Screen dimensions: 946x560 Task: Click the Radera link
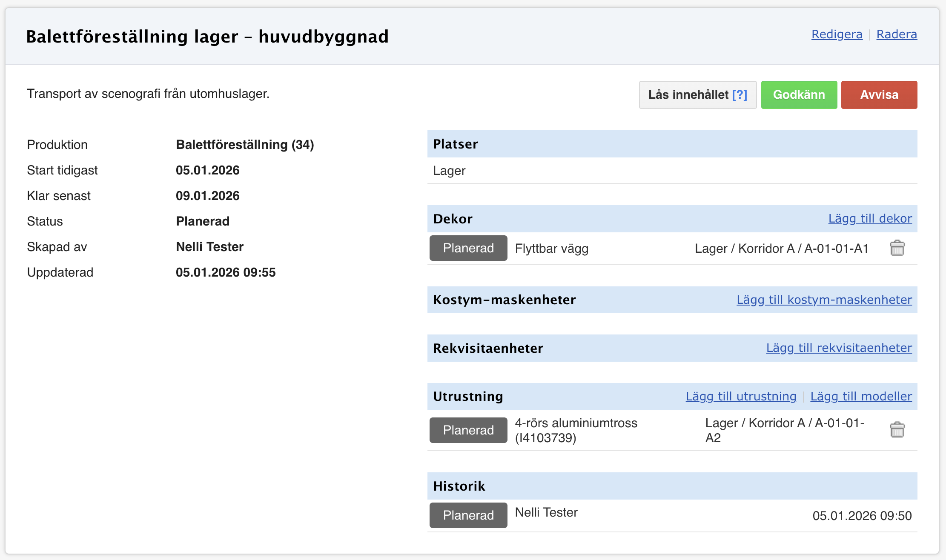point(896,34)
